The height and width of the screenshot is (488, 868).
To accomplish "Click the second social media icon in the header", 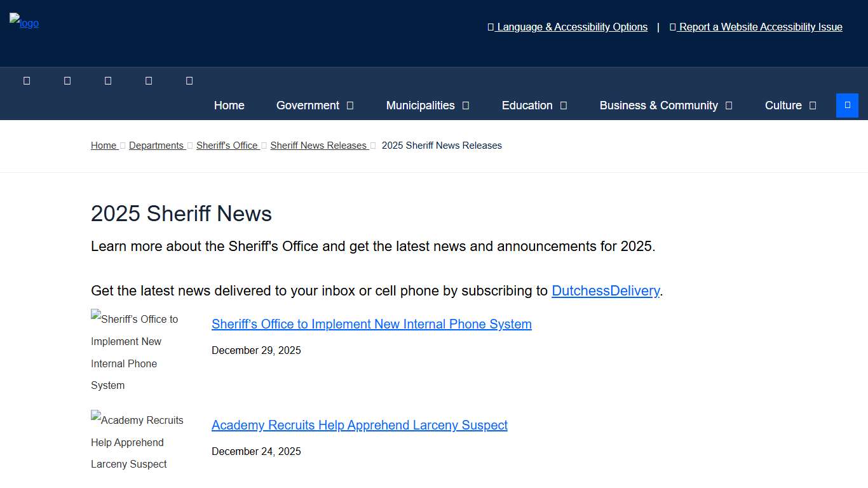I will [67, 80].
